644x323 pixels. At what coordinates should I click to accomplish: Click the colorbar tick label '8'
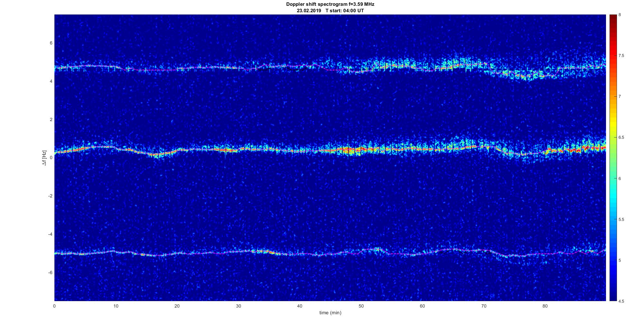(x=620, y=15)
